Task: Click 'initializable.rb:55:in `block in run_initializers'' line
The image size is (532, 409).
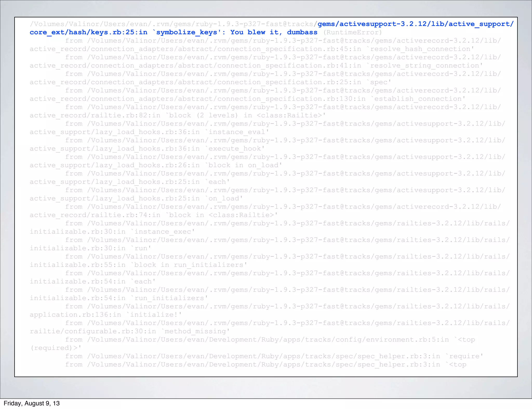Action: (138, 265)
